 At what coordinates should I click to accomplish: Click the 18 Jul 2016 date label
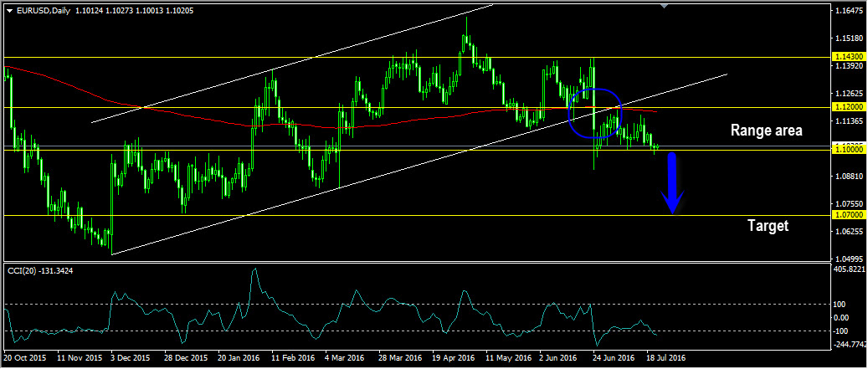[x=668, y=357]
